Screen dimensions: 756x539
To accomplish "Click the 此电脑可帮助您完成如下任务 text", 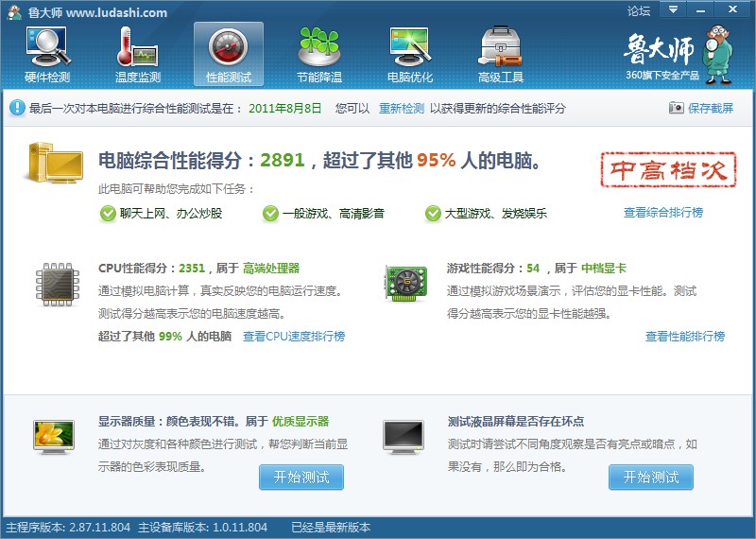I will tap(177, 189).
